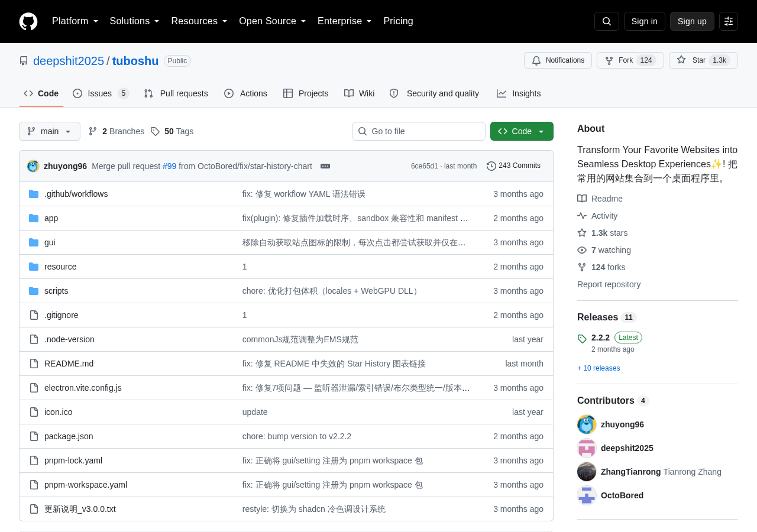Open the Readme link in About
The width and height of the screenshot is (757, 532).
point(600,199)
